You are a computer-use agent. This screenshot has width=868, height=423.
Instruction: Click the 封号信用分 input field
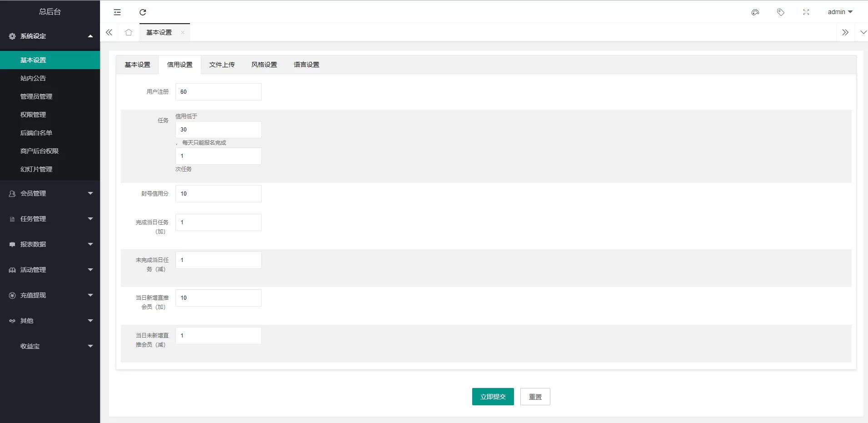[x=219, y=194]
